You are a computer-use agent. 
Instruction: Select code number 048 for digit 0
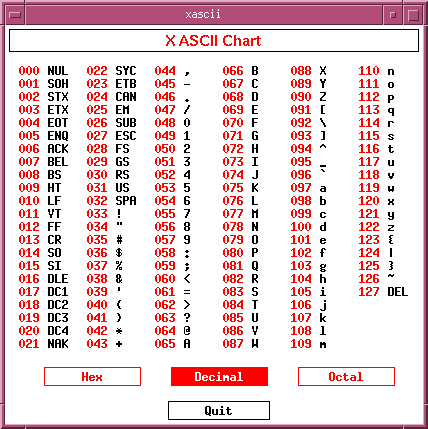(x=165, y=123)
